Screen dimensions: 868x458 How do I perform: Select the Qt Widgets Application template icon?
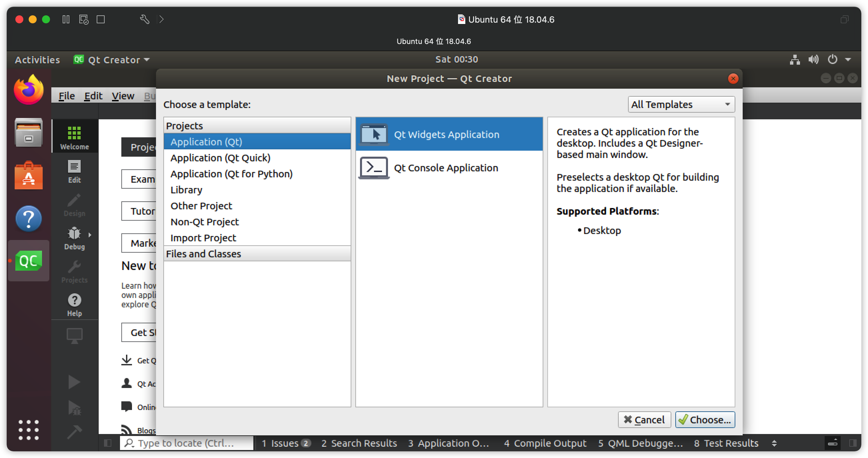374,134
